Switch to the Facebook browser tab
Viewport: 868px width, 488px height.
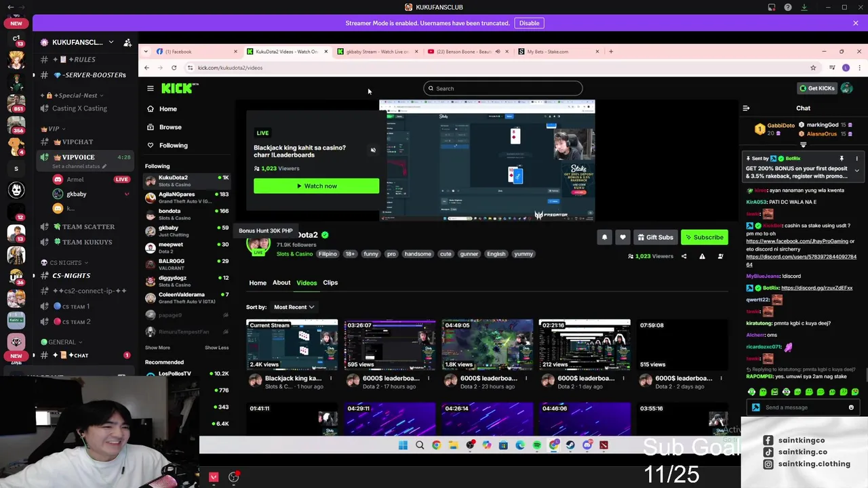pyautogui.click(x=197, y=52)
